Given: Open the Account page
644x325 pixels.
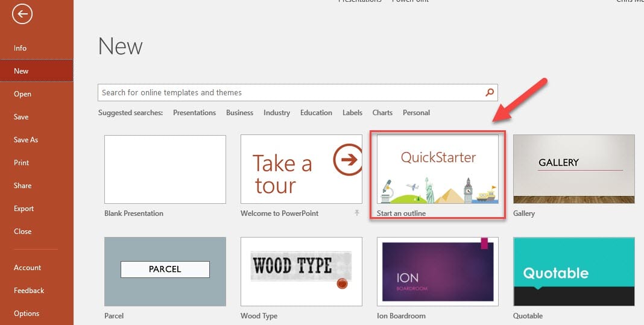Looking at the screenshot, I should 28,268.
